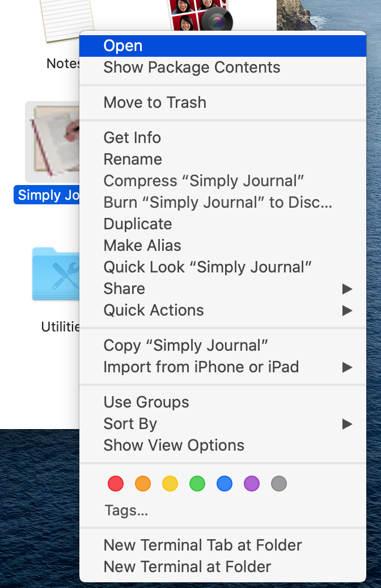The image size is (381, 588).
Task: Click the Tags… menu entry
Action: 126,511
